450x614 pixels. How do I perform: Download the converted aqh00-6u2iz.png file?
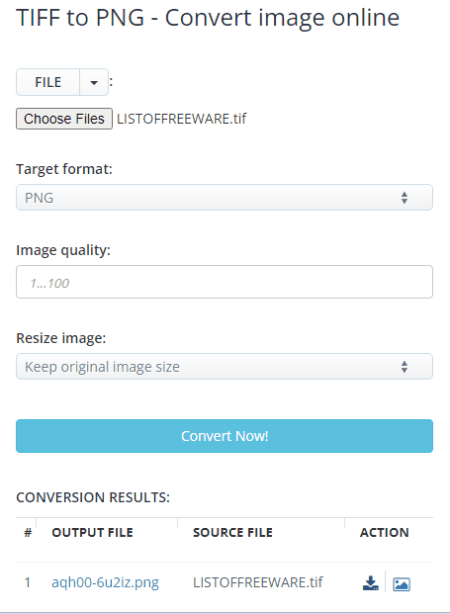click(x=370, y=583)
